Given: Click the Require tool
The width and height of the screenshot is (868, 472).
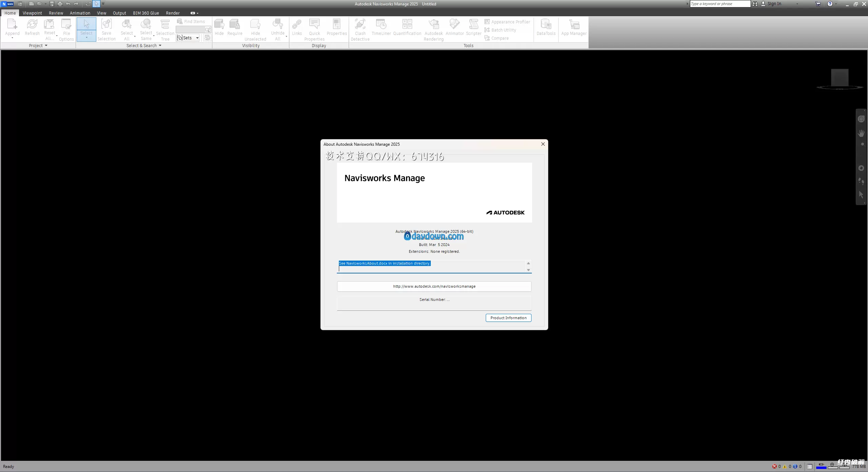Looking at the screenshot, I should (x=235, y=27).
